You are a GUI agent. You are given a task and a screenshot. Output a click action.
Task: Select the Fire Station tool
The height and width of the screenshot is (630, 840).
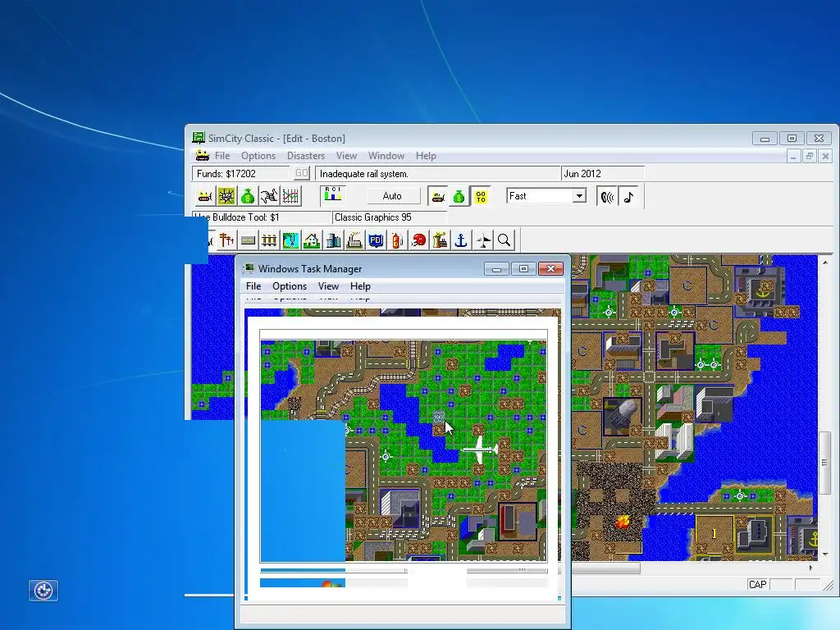tap(397, 240)
